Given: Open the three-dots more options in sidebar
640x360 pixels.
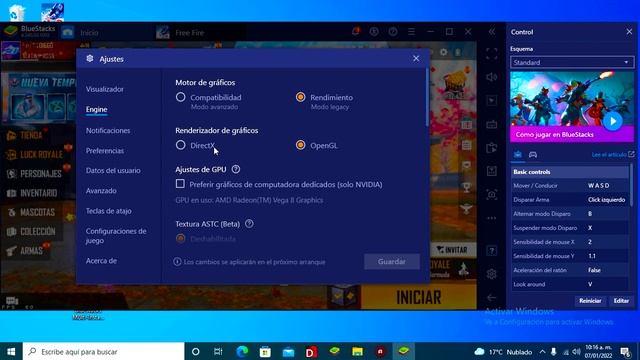Looking at the screenshot, I should 492,218.
